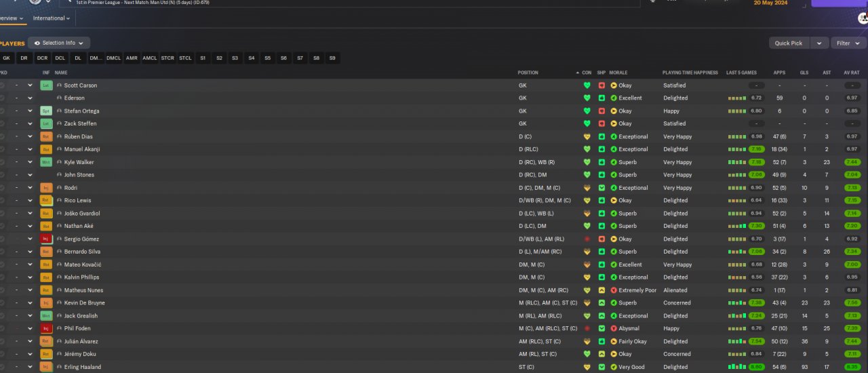This screenshot has height=373, width=868.
Task: Toggle the pick circle for Jérémy Doku
Action: [2, 354]
